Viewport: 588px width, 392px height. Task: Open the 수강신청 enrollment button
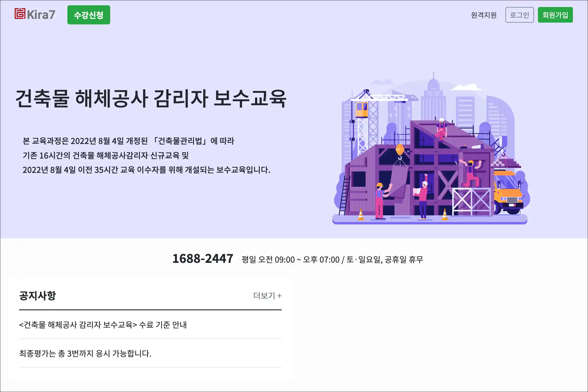(89, 15)
